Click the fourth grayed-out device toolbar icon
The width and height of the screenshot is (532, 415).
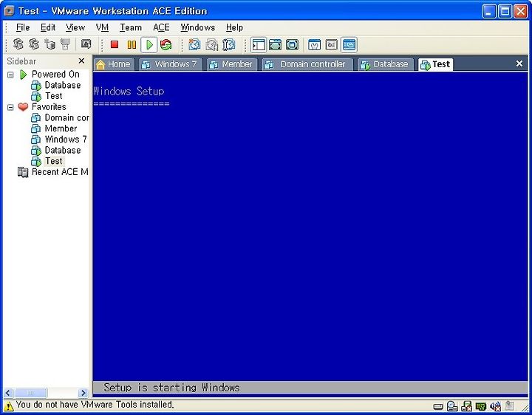click(x=65, y=44)
